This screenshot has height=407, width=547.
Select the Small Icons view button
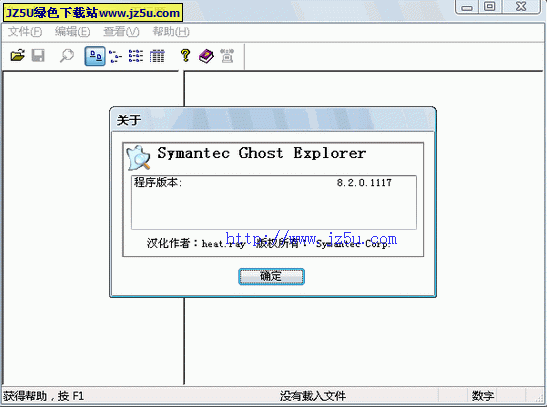[115, 56]
